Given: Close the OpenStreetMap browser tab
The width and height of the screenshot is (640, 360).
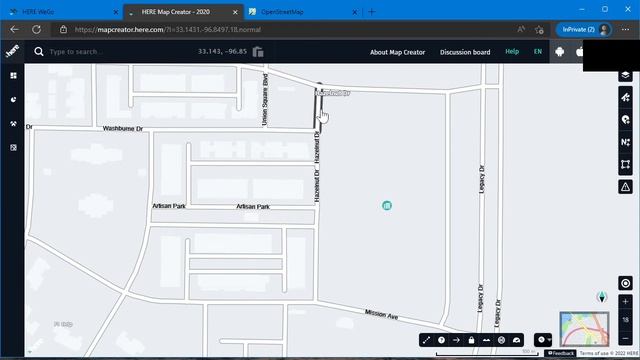Looking at the screenshot, I should click(355, 12).
